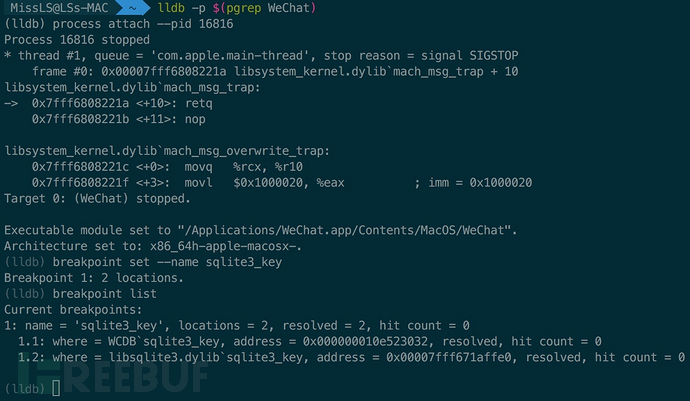The width and height of the screenshot is (690, 401).
Task: Click the lldb prompt cursor block
Action: pos(56,388)
